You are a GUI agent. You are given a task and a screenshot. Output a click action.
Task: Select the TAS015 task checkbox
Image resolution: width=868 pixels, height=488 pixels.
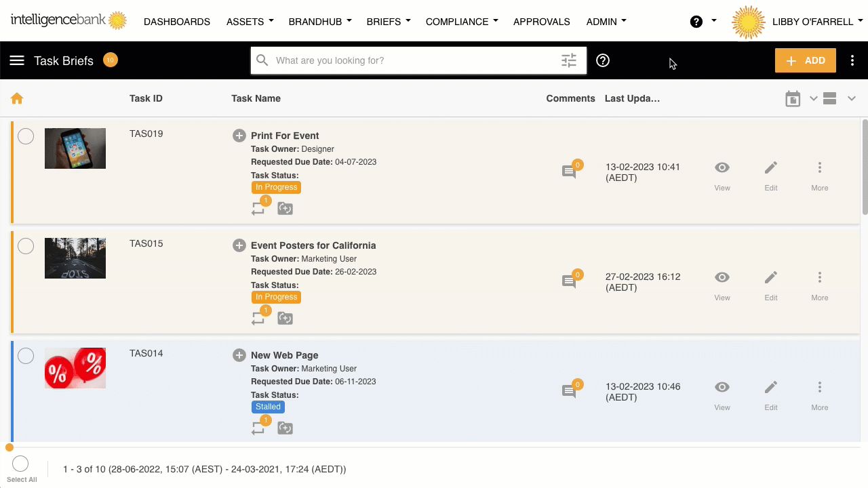[26, 246]
